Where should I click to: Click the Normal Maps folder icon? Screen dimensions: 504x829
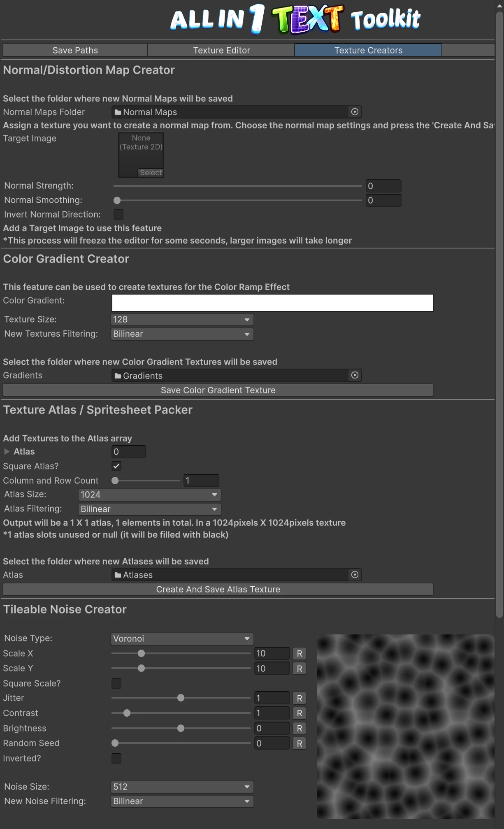(x=118, y=112)
